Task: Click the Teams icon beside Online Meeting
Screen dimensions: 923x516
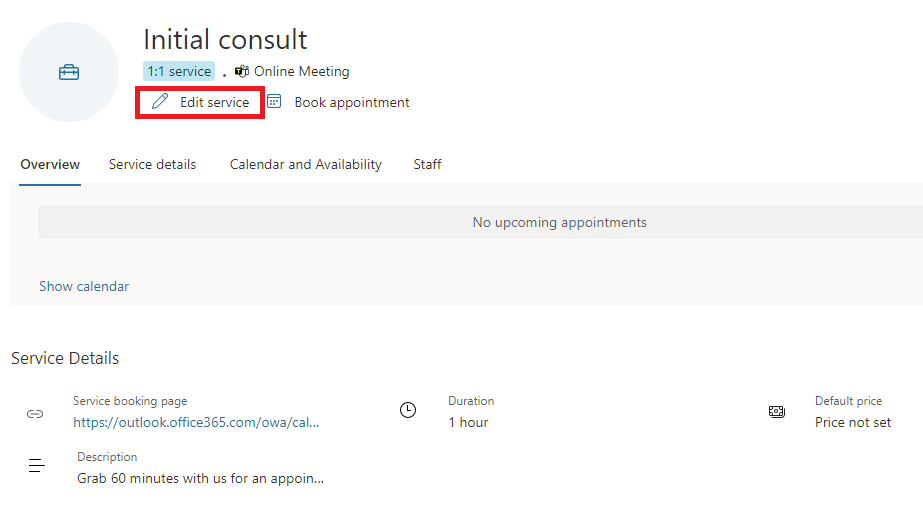Action: point(241,71)
